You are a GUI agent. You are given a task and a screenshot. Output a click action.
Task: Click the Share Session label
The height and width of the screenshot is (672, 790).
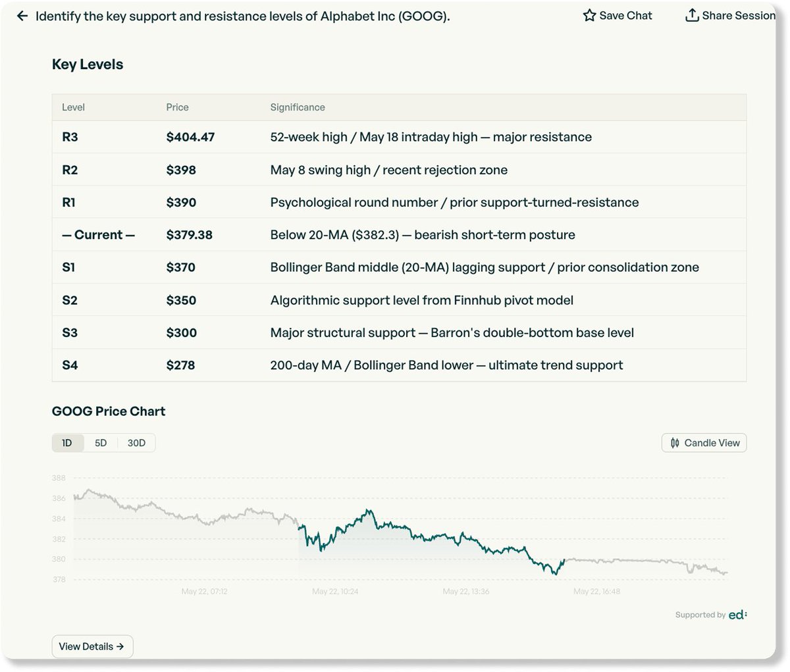(x=739, y=15)
